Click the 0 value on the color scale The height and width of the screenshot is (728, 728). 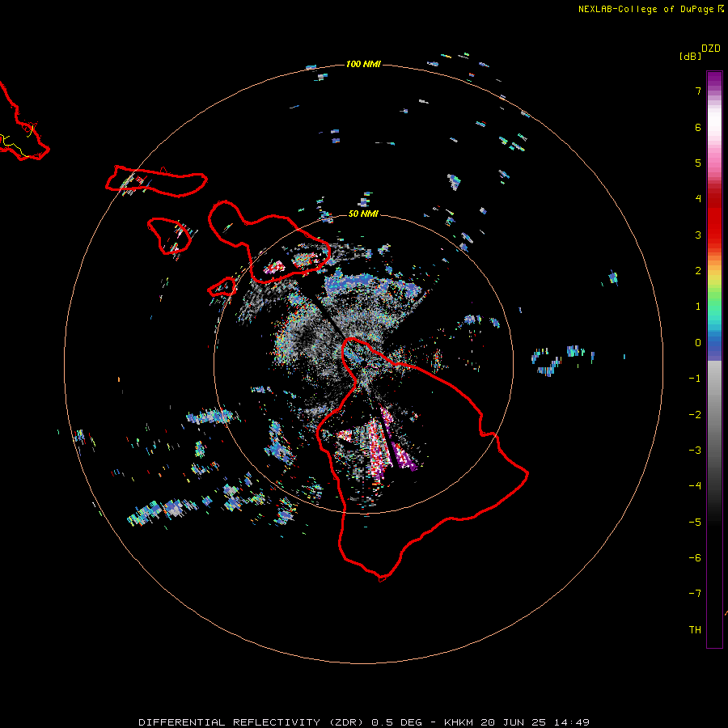click(698, 343)
